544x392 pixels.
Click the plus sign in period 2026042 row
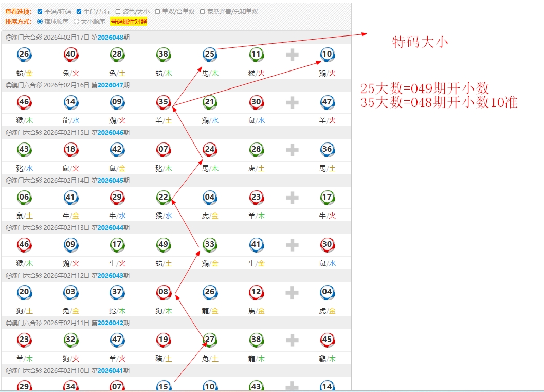point(292,340)
